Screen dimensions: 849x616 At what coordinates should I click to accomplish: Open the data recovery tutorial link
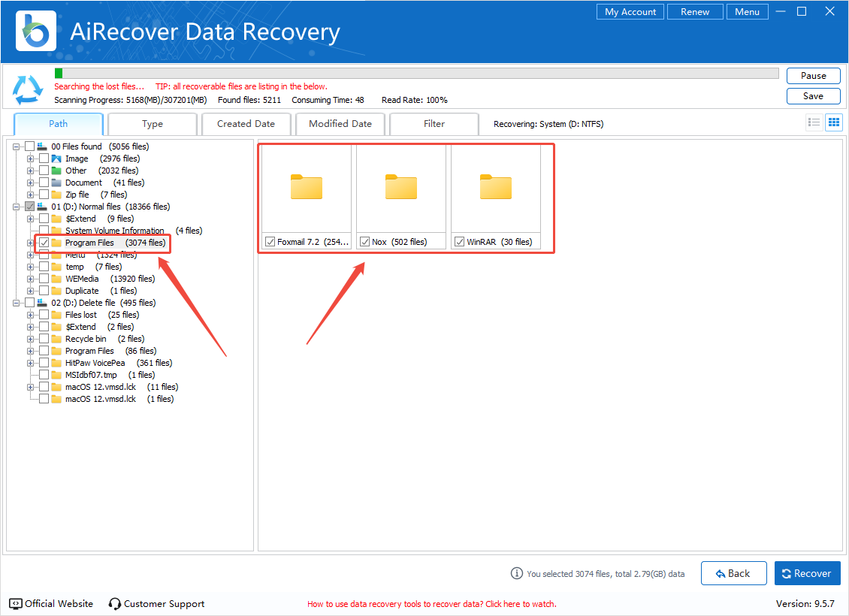(x=431, y=604)
